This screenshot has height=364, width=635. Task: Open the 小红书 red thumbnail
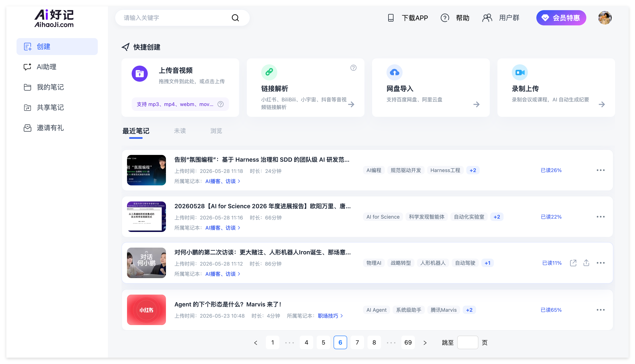point(146,310)
